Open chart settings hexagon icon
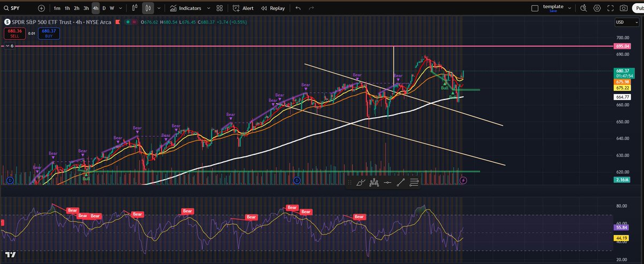644x264 pixels. click(597, 8)
